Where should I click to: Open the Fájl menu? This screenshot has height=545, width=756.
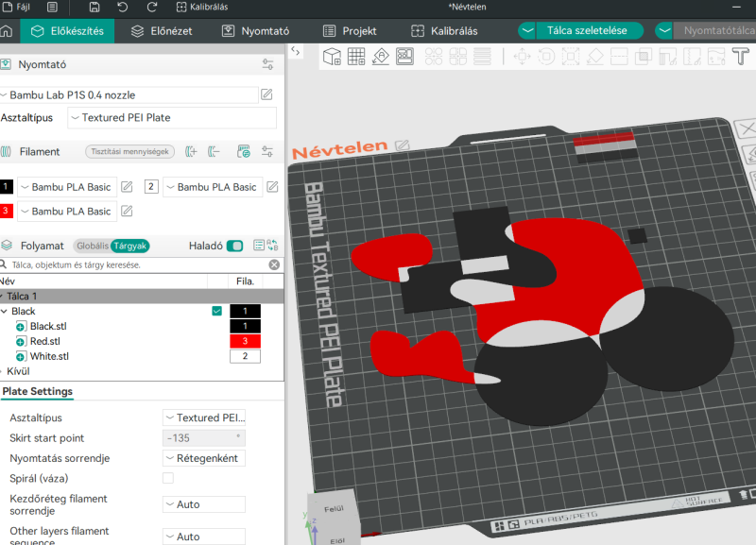(x=16, y=7)
